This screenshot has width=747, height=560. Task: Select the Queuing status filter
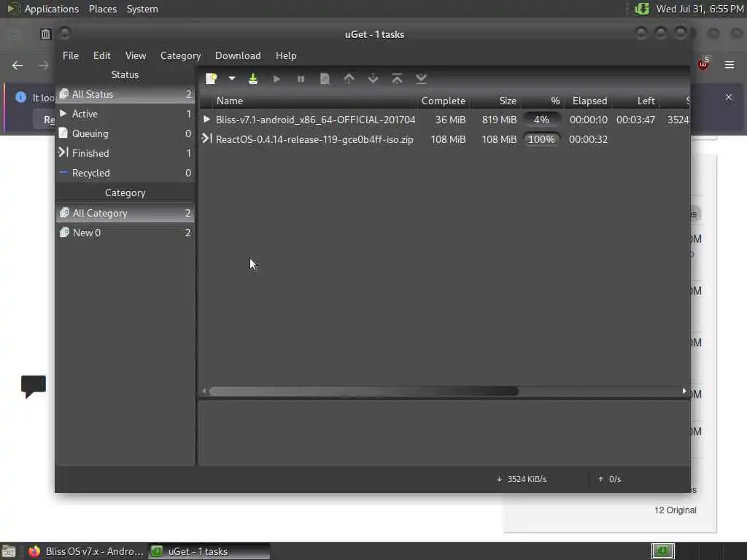[x=125, y=133]
